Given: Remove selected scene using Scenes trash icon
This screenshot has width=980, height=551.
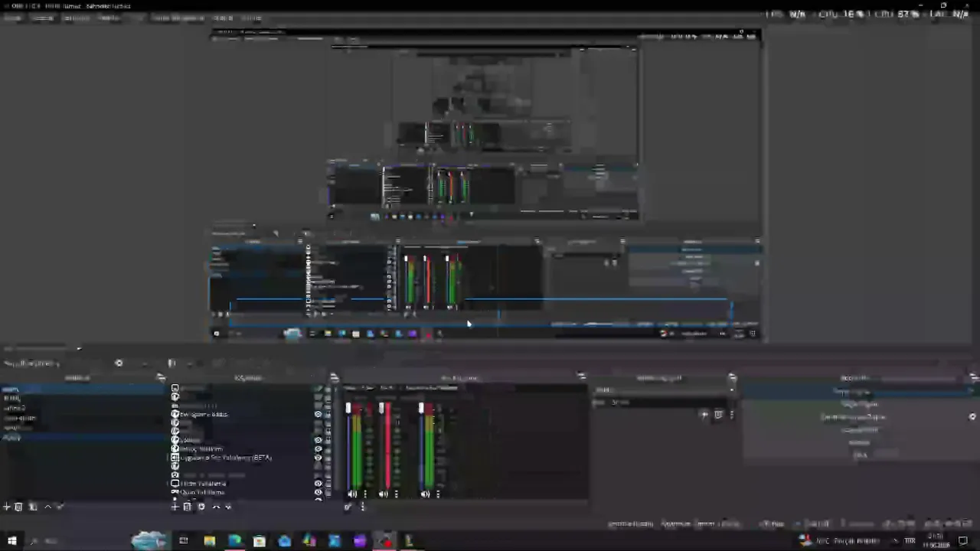Looking at the screenshot, I should [x=19, y=507].
